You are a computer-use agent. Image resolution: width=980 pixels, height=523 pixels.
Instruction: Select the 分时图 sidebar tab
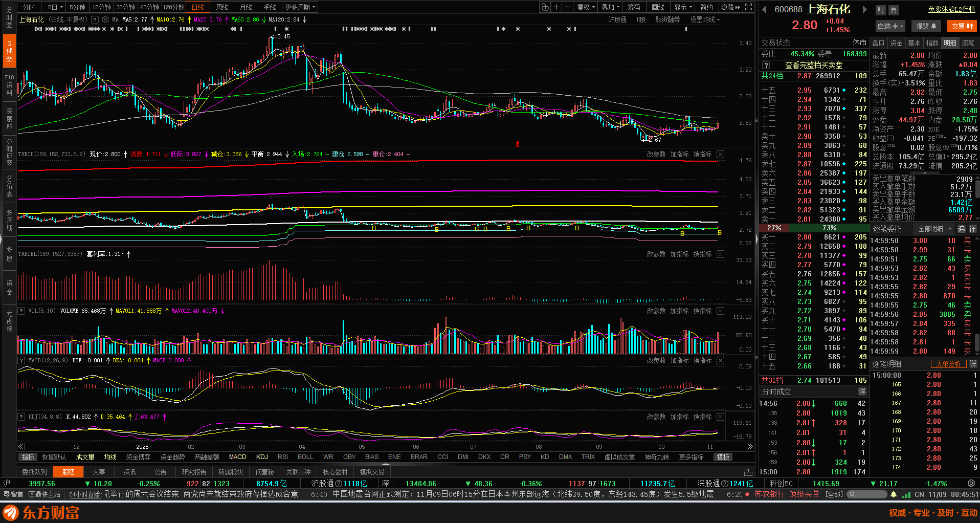(9, 18)
